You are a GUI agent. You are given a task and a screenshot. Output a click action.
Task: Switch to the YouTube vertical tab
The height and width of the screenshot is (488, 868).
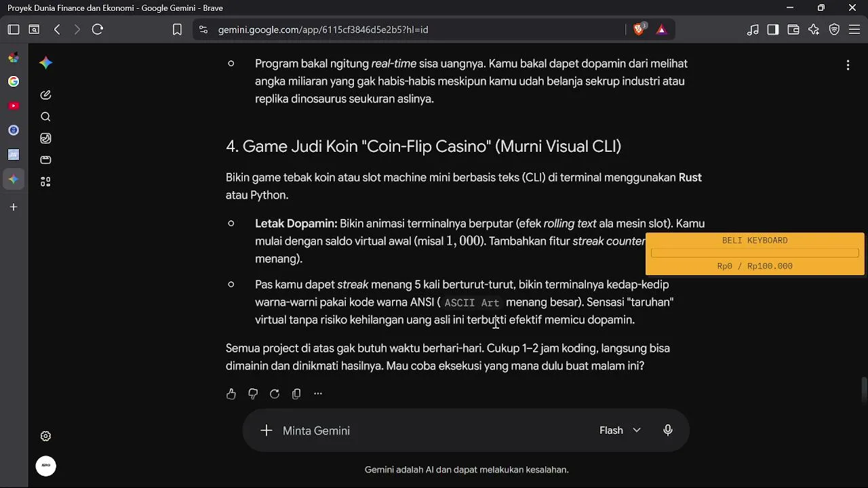click(14, 106)
